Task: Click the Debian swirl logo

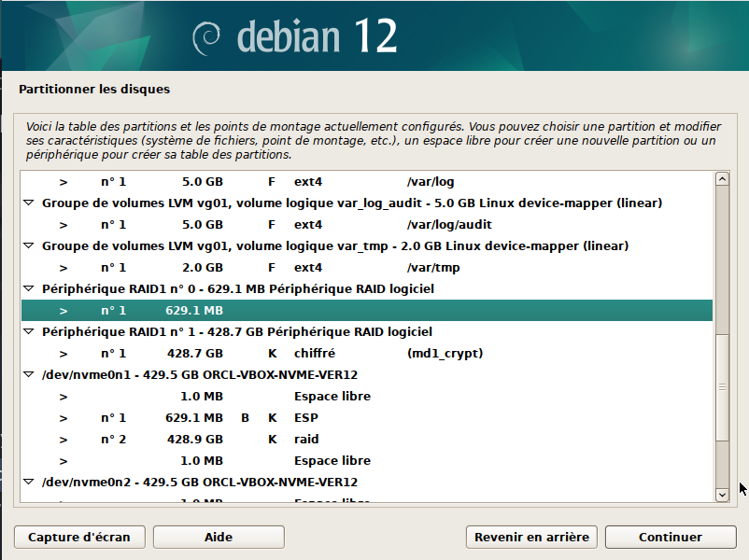Action: pyautogui.click(x=206, y=38)
